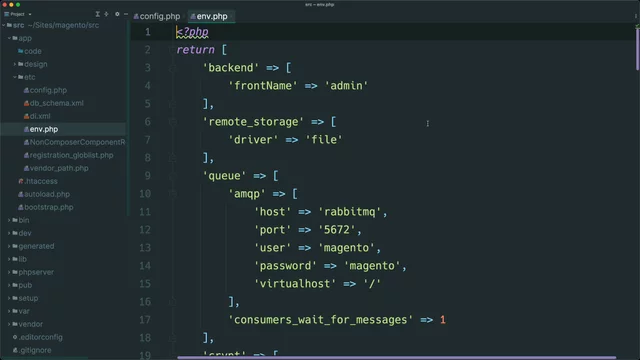Click the select opened file crosshair icon
The width and height of the screenshot is (640, 360).
pos(107,14)
